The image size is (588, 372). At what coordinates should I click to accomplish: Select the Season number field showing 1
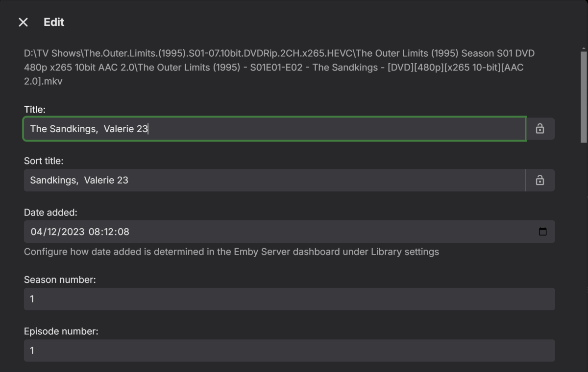pos(289,299)
